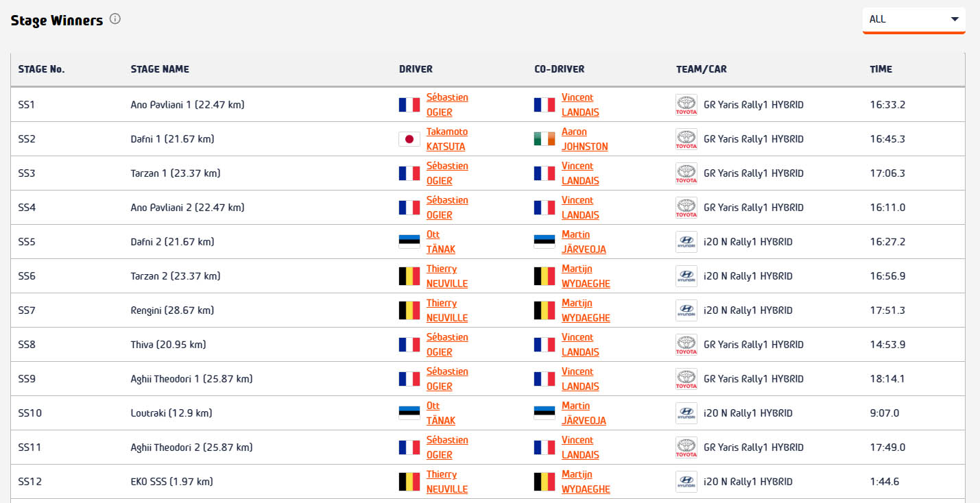Click the STAGE NAME column header

[x=160, y=69]
